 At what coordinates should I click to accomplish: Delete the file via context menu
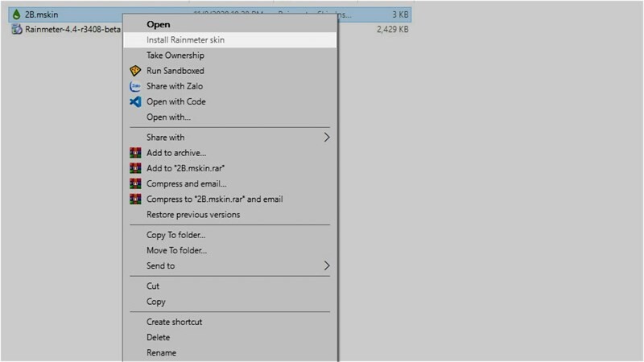click(158, 338)
